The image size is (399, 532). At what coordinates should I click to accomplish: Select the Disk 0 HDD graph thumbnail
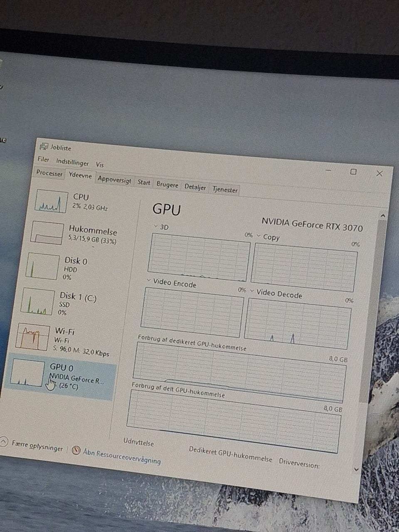click(43, 266)
